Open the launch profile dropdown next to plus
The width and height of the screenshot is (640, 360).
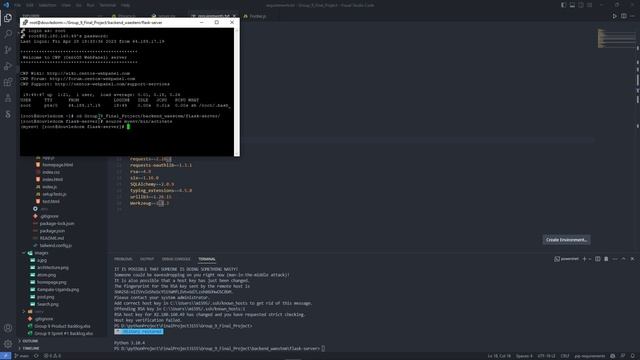(590, 259)
